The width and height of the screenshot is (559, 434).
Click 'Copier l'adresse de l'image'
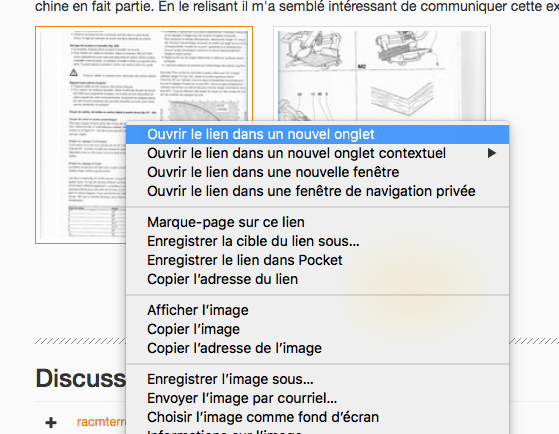click(x=318, y=348)
